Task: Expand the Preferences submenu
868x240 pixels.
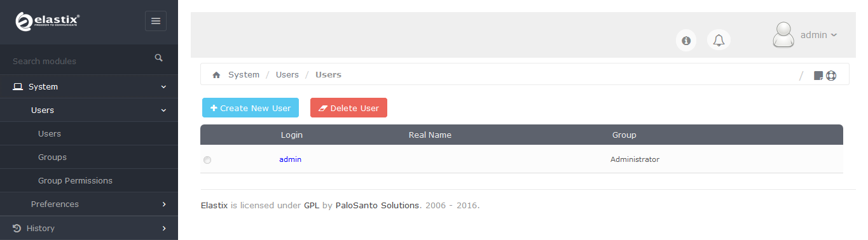Action: (89, 204)
